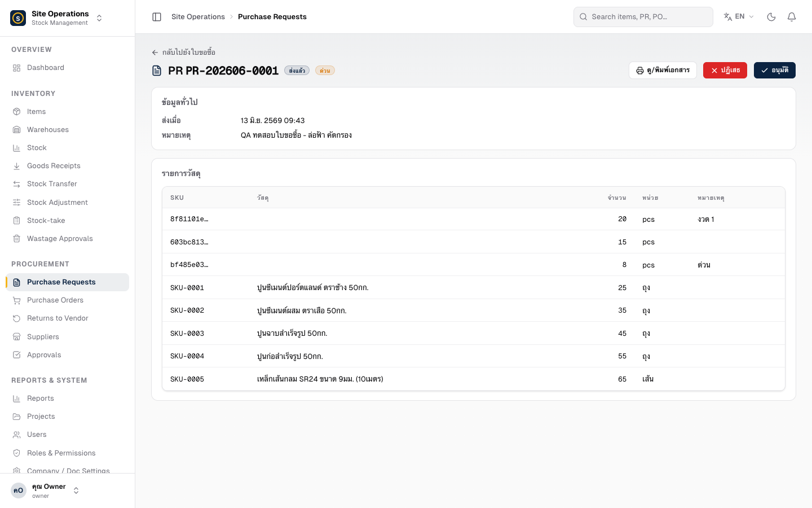Go to Items page
Image resolution: width=812 pixels, height=508 pixels.
(x=68, y=112)
